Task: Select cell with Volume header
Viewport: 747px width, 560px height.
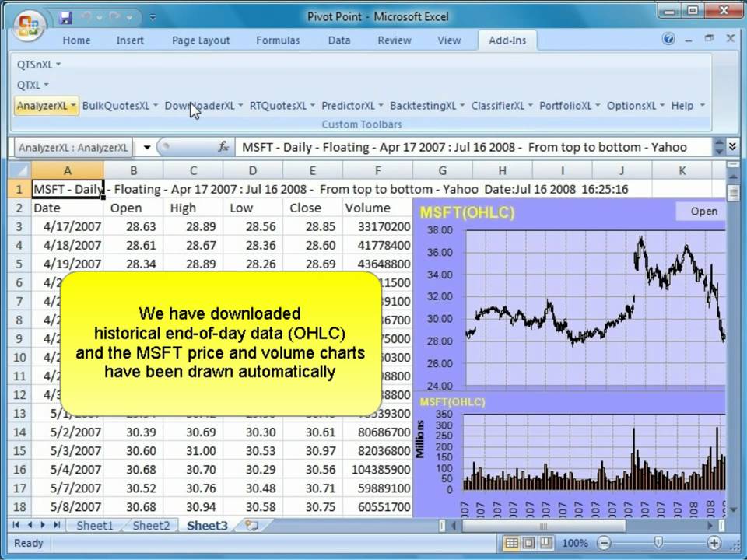Action: tap(377, 208)
